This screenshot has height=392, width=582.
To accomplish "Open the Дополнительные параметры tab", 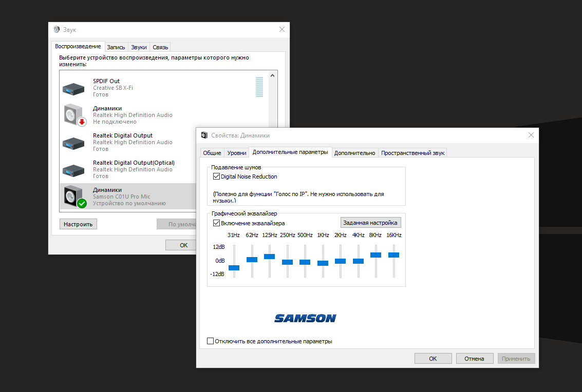I will [x=290, y=152].
